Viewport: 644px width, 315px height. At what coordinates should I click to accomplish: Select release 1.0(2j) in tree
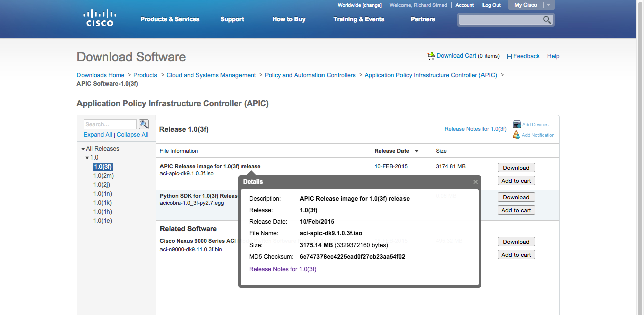pos(102,185)
